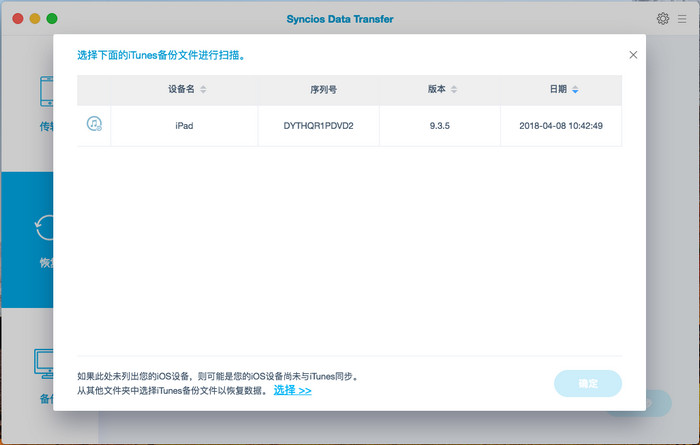Select serial number DYTHQR1PDVD2
The image size is (700, 445).
[x=318, y=126]
